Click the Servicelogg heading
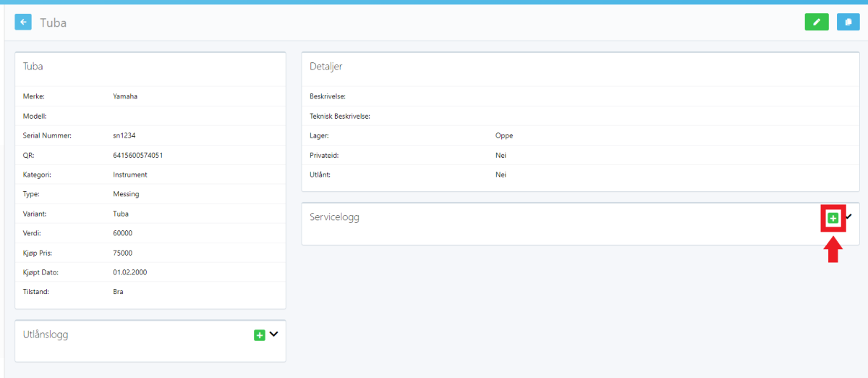This screenshot has width=868, height=378. (334, 217)
